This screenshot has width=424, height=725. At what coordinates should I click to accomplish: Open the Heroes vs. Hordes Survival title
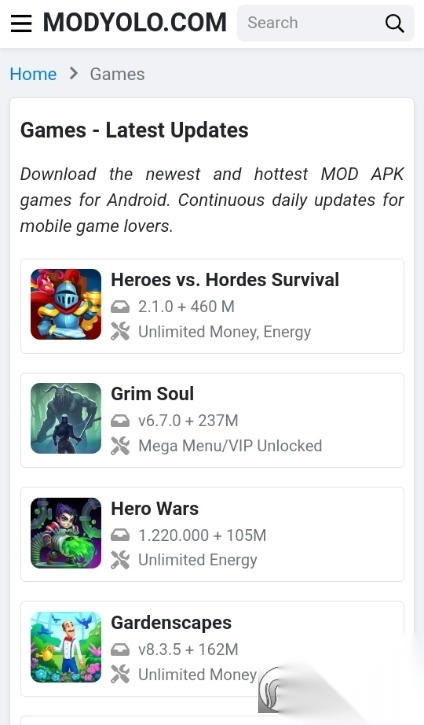pos(225,280)
